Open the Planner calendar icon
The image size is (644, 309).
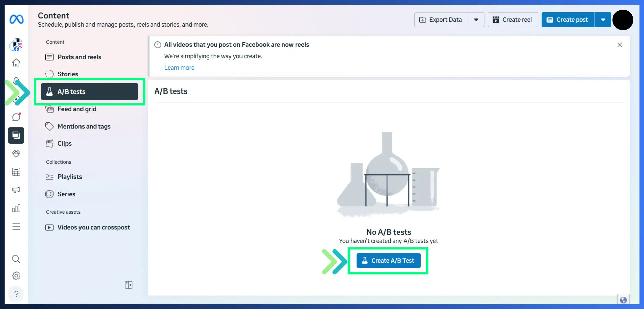pyautogui.click(x=16, y=172)
